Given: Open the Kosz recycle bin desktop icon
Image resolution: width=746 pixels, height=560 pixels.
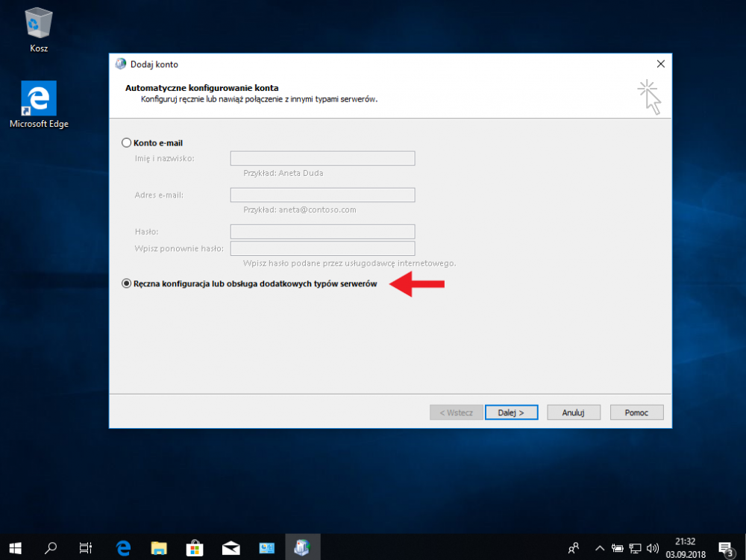Looking at the screenshot, I should (39, 30).
